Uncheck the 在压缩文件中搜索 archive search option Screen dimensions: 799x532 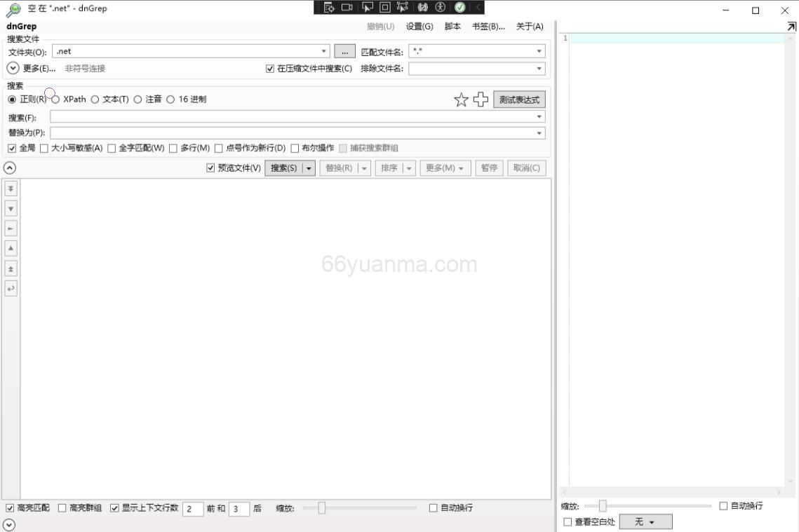coord(269,68)
